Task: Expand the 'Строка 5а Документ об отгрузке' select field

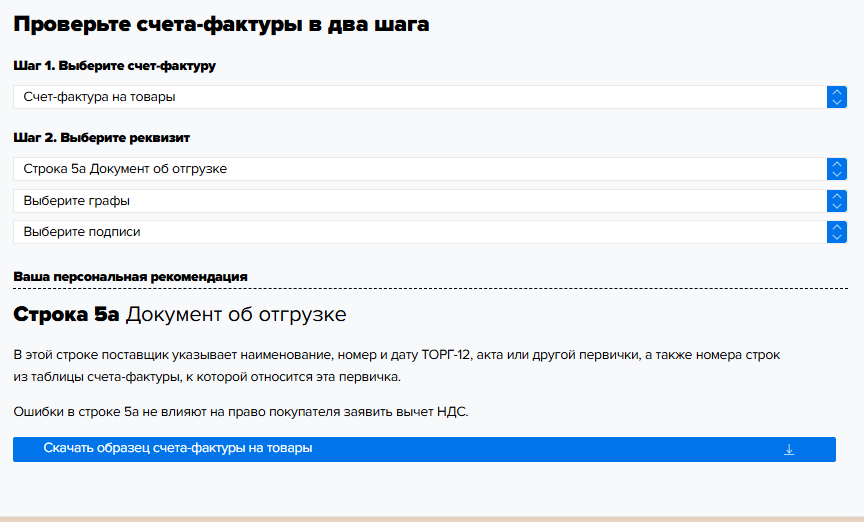Action: (420, 169)
